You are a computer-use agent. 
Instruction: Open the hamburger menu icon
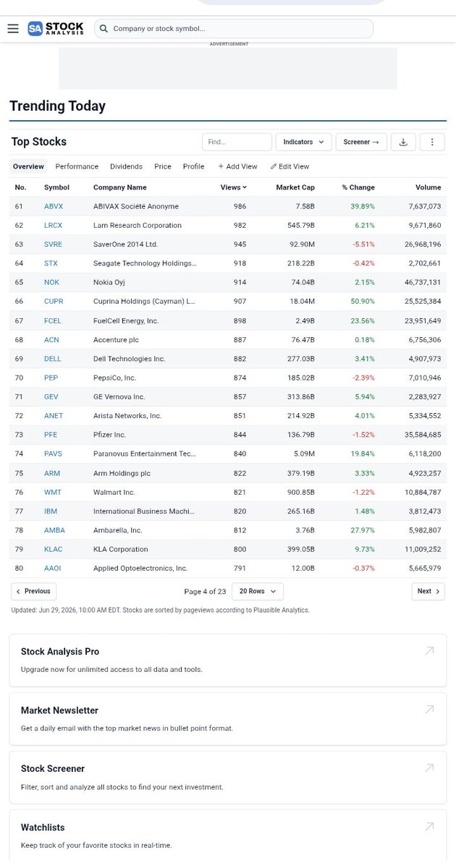point(13,28)
